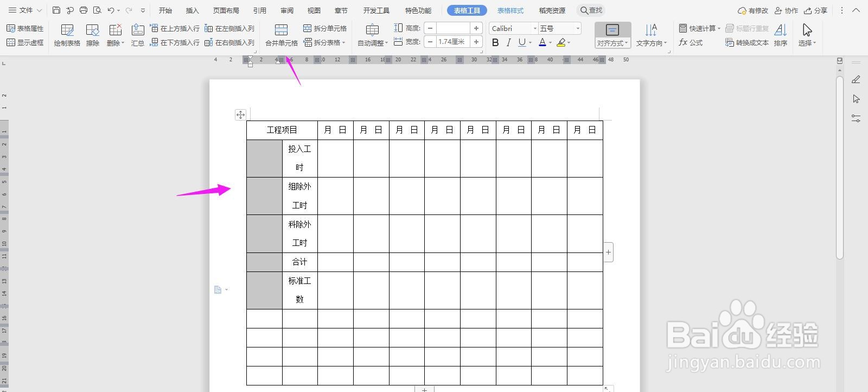This screenshot has height=392, width=868.
Task: Click settings sliders icon in right sidebar
Action: point(856,118)
